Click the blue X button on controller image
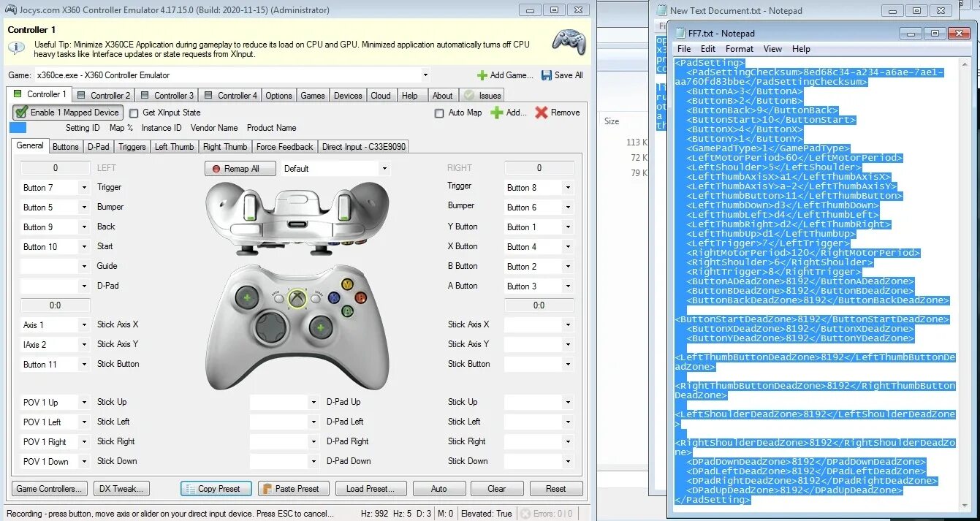Image resolution: width=980 pixels, height=521 pixels. click(334, 297)
